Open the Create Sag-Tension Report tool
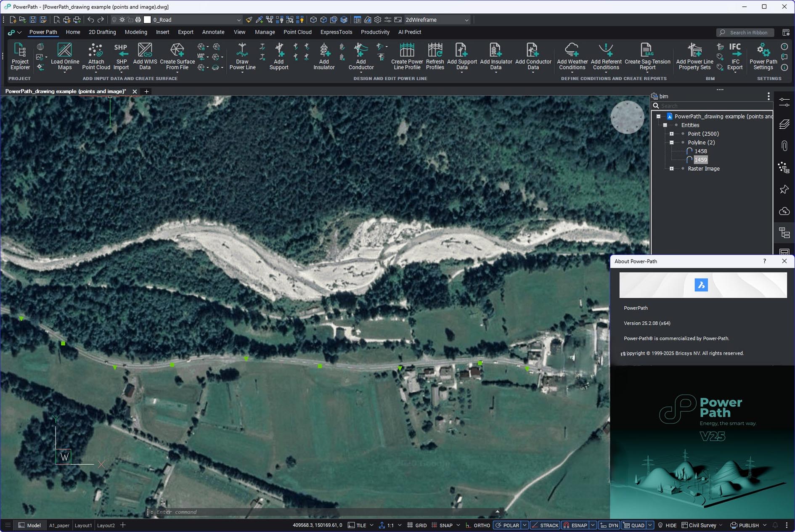 coord(647,56)
